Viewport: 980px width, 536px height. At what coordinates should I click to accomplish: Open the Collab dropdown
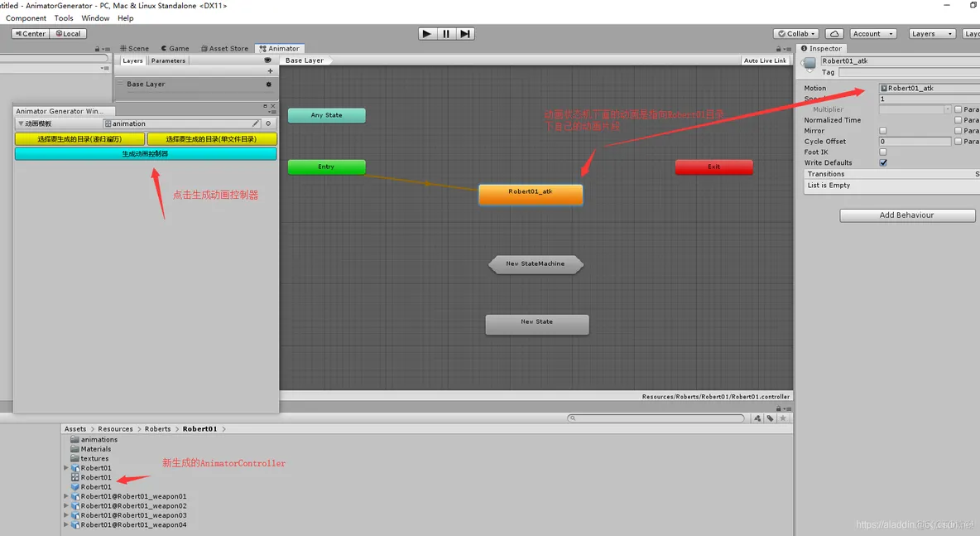(x=796, y=34)
